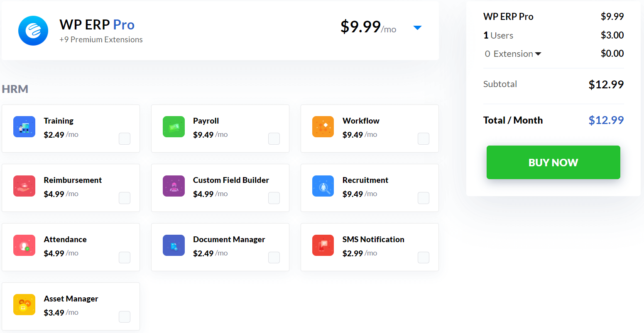Click the Training extension icon
Screen dimensions: 644x333
(24, 126)
